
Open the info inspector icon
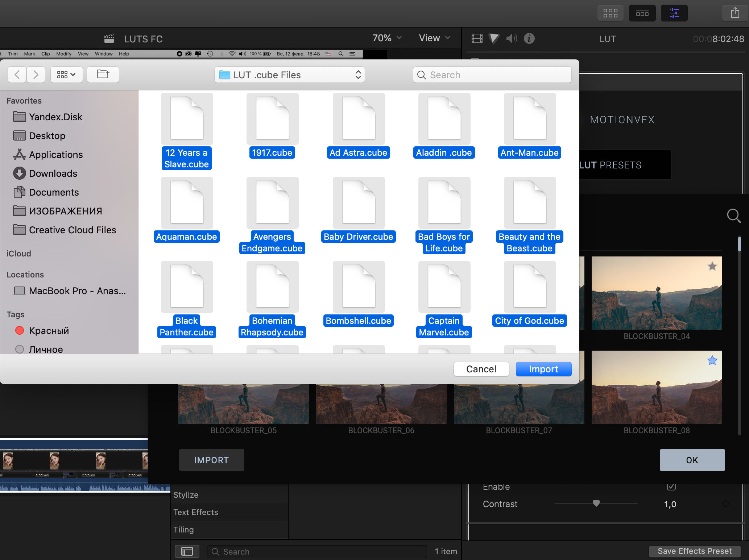[529, 38]
